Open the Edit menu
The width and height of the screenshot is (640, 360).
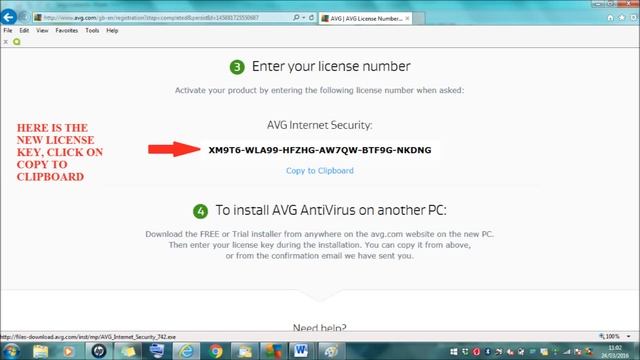[24, 31]
